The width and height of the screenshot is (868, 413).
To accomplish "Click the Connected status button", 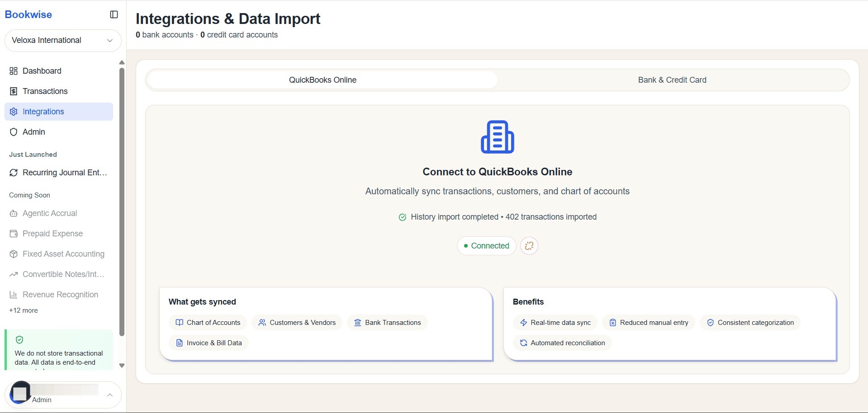I will [x=486, y=246].
